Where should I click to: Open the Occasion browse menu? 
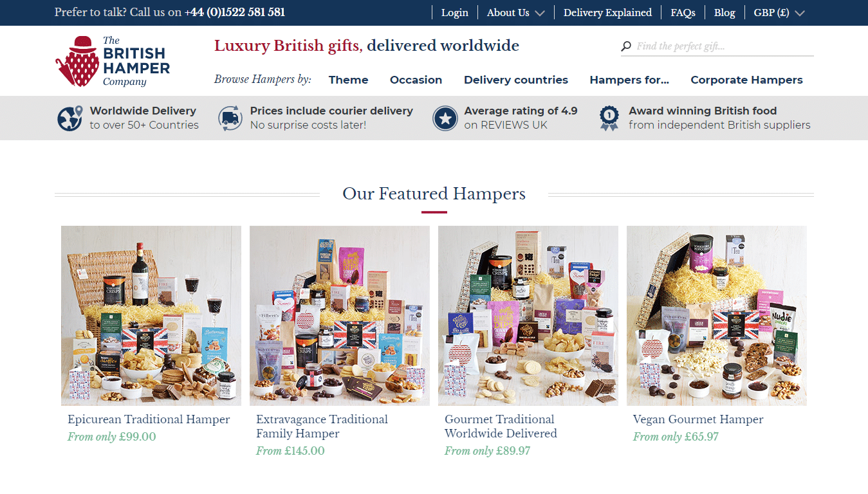[416, 80]
